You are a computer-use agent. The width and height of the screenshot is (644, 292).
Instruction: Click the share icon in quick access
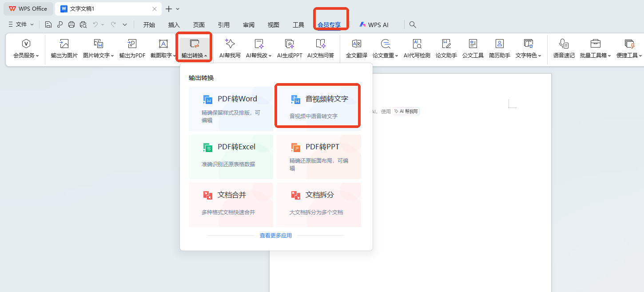[x=60, y=25]
